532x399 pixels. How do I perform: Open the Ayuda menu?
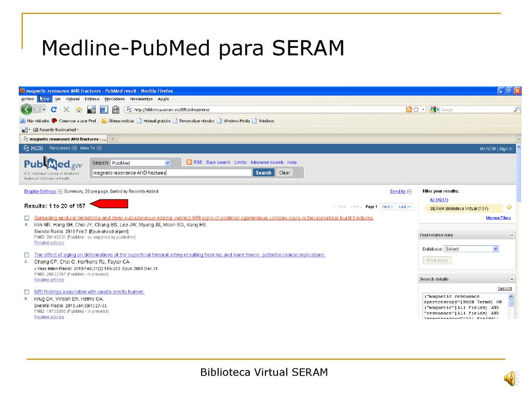click(x=163, y=99)
